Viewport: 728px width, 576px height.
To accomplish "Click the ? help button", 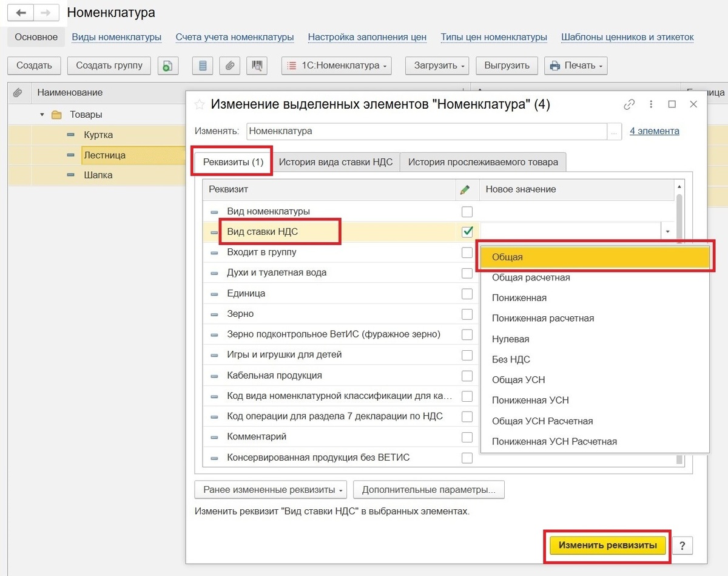I will (682, 545).
